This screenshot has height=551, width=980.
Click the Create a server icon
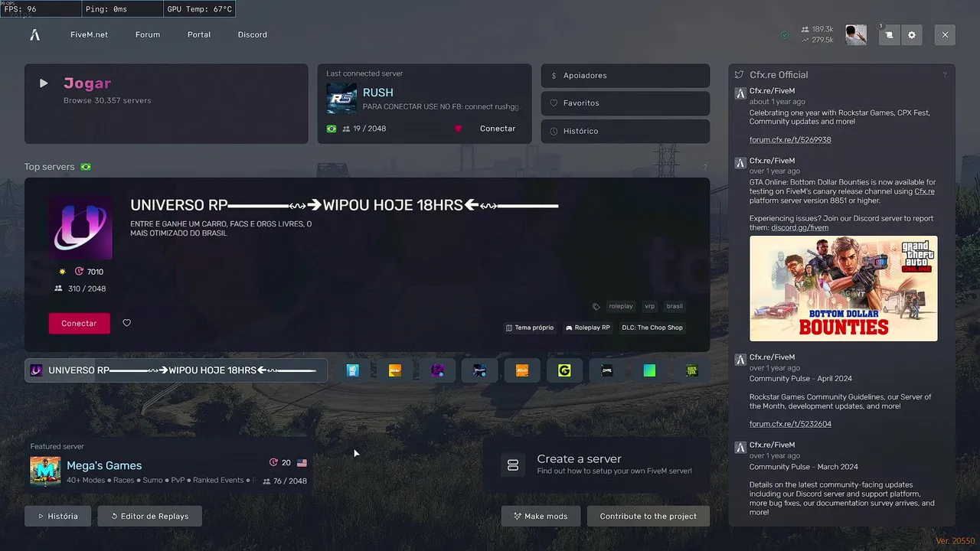pos(513,465)
